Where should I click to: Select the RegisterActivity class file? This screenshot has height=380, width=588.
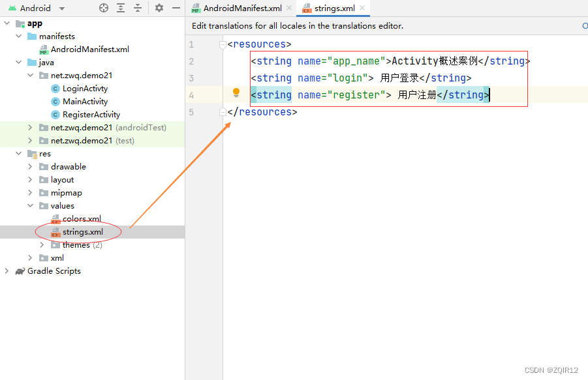tap(91, 115)
